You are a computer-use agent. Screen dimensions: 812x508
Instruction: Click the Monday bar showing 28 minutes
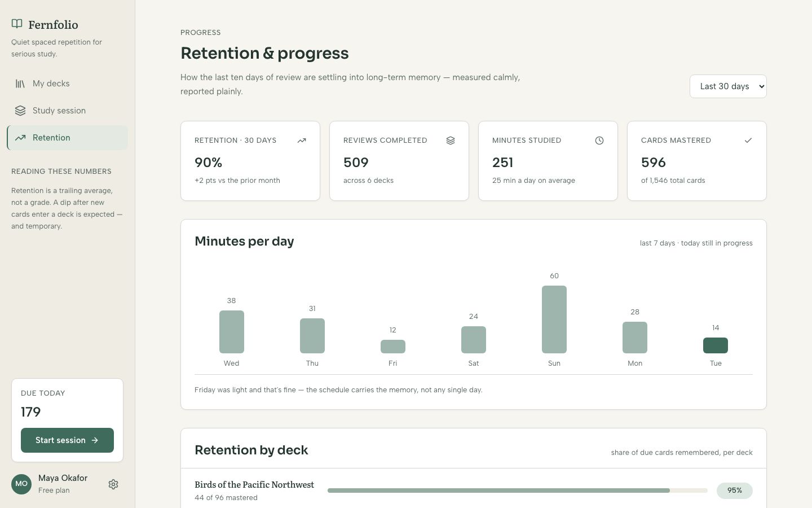tap(634, 338)
